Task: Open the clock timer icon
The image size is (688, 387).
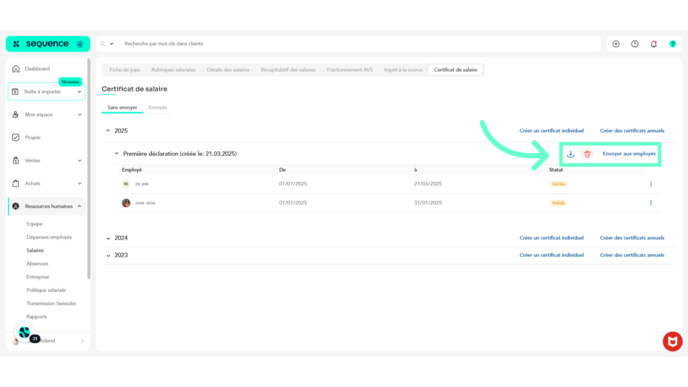Action: click(635, 44)
